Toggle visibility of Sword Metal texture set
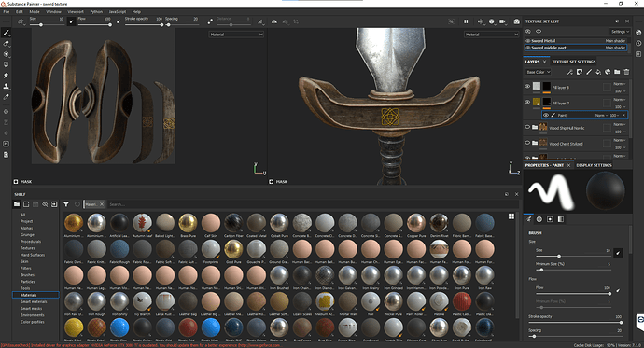The image size is (644, 348). coord(527,41)
